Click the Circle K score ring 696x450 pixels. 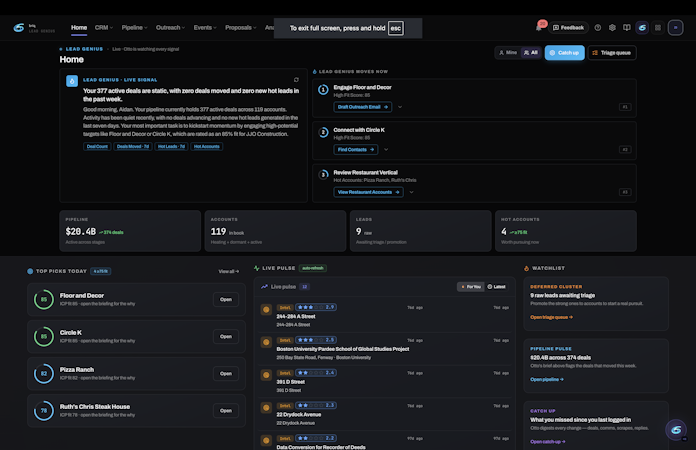tap(44, 336)
